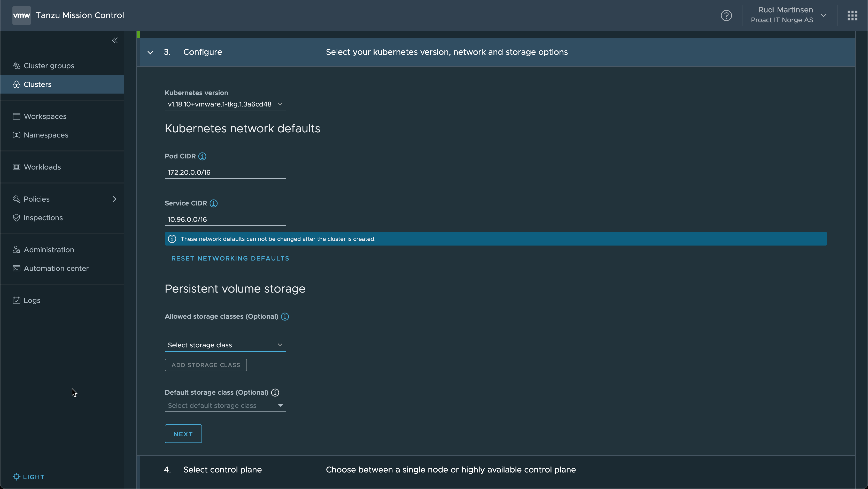Viewport: 868px width, 489px height.
Task: Open the Select default storage class dropdown
Action: coord(225,406)
